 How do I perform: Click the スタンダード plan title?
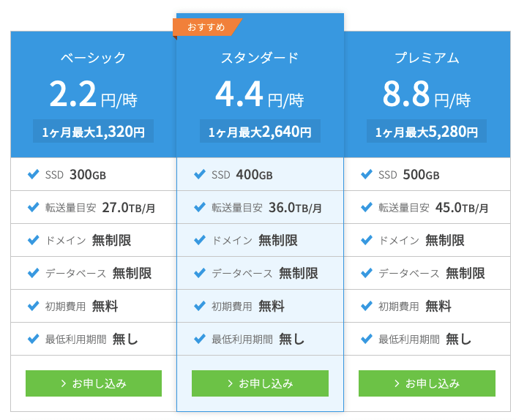(x=260, y=58)
